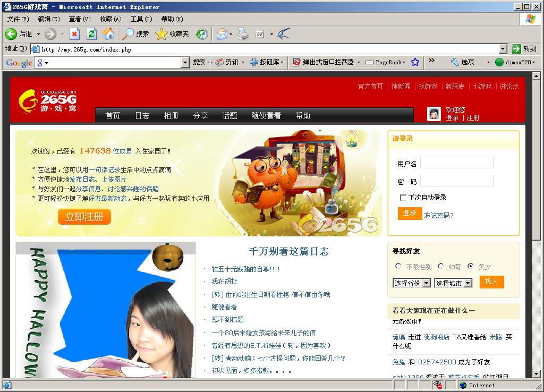
Task: Expand Google search box dropdown arrow
Action: pyautogui.click(x=185, y=63)
